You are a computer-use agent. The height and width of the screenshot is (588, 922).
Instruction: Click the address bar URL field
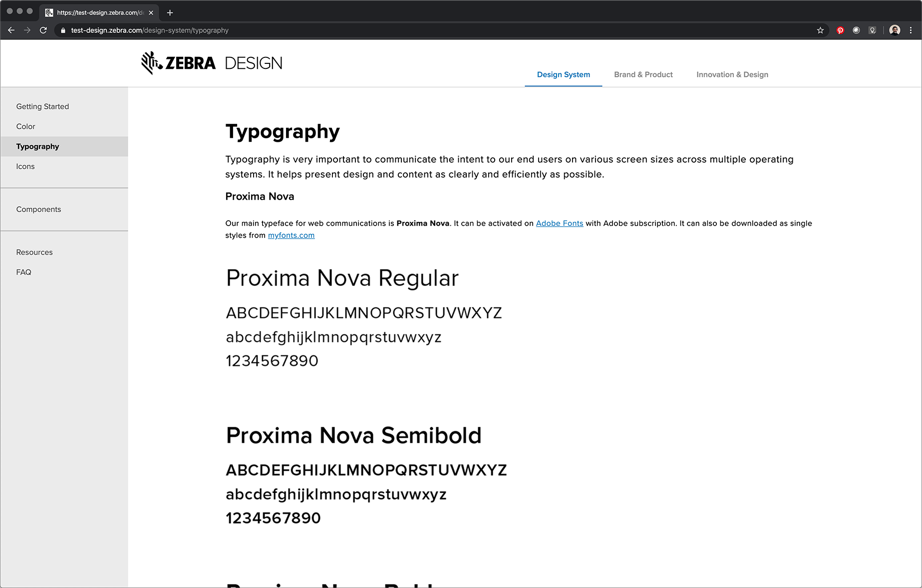click(x=439, y=30)
